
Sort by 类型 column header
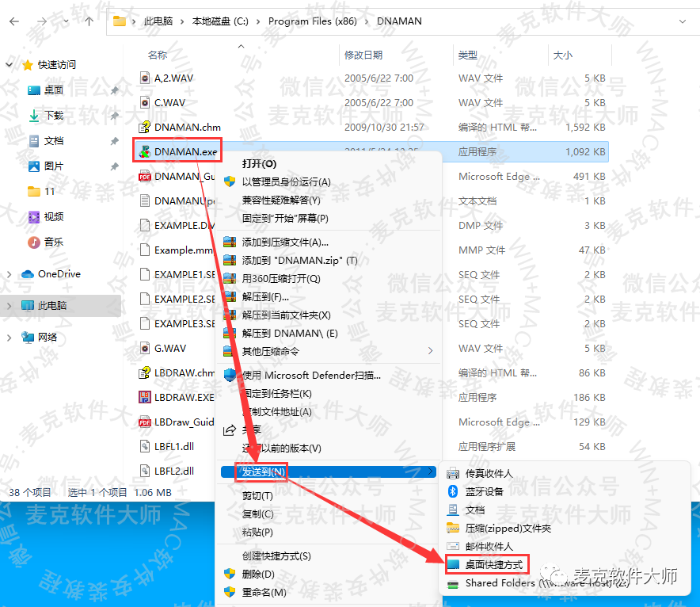(x=468, y=55)
